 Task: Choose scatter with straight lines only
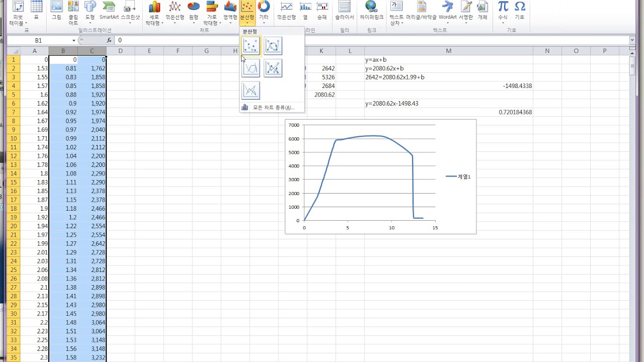click(x=251, y=90)
